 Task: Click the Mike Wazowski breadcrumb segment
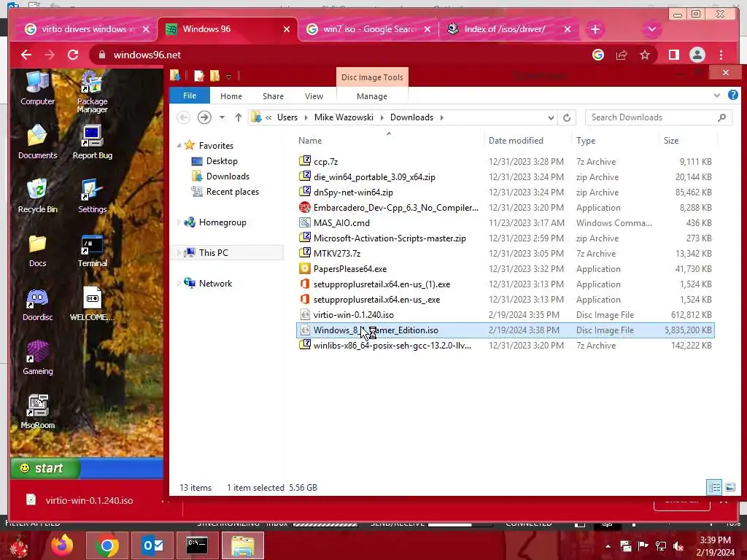tap(344, 117)
